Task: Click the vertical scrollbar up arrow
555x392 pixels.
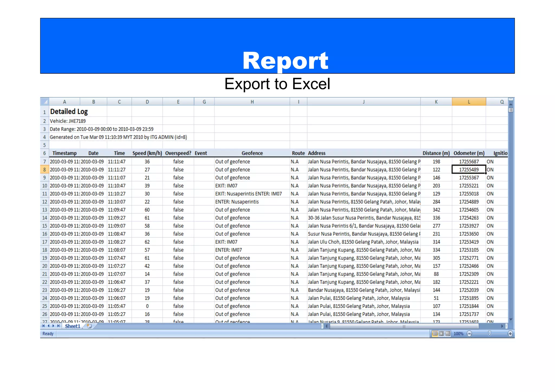Action: [511, 104]
